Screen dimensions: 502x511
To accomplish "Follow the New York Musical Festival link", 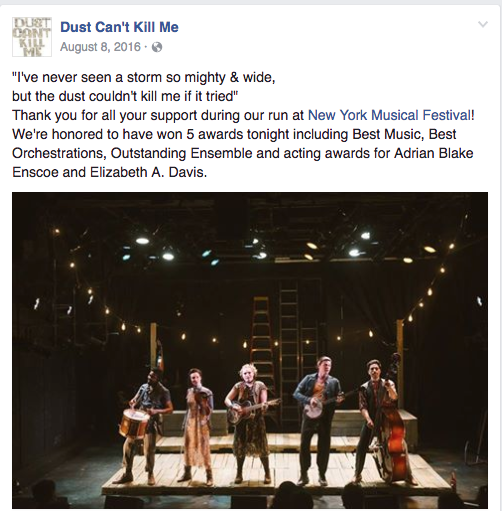I will point(389,115).
